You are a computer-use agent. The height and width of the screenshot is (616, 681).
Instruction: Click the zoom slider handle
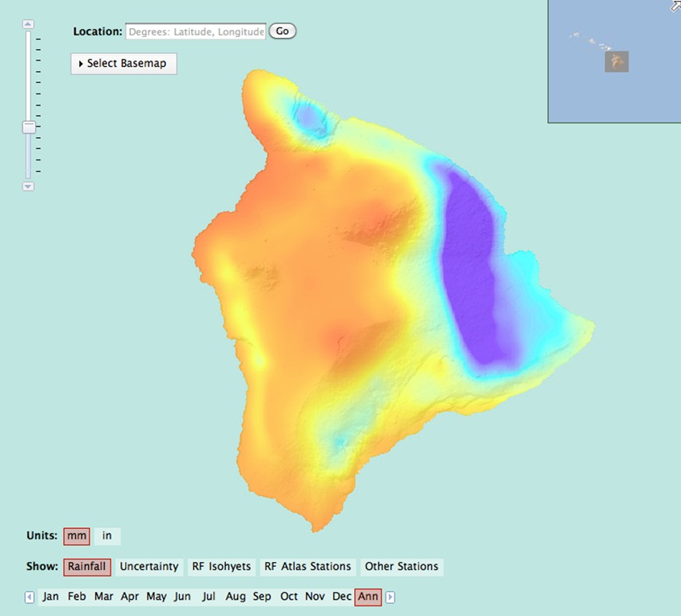coord(28,127)
